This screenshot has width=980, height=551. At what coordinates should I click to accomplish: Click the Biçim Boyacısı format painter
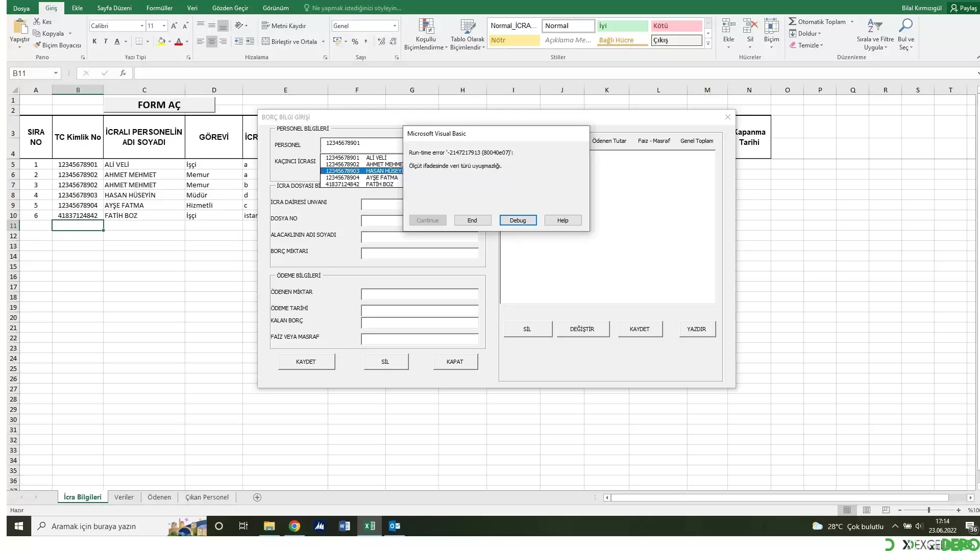pyautogui.click(x=58, y=45)
